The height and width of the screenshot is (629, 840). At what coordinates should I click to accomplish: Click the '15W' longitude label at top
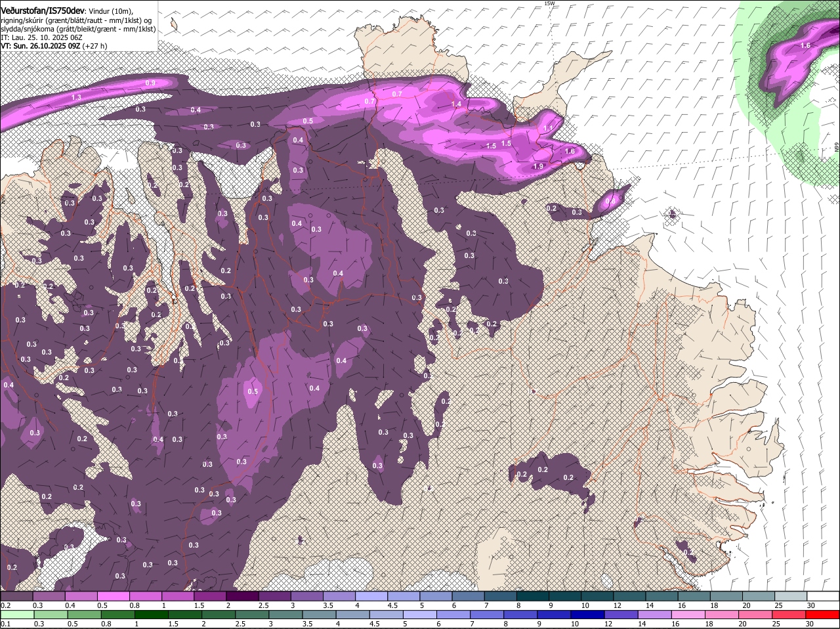[549, 3]
